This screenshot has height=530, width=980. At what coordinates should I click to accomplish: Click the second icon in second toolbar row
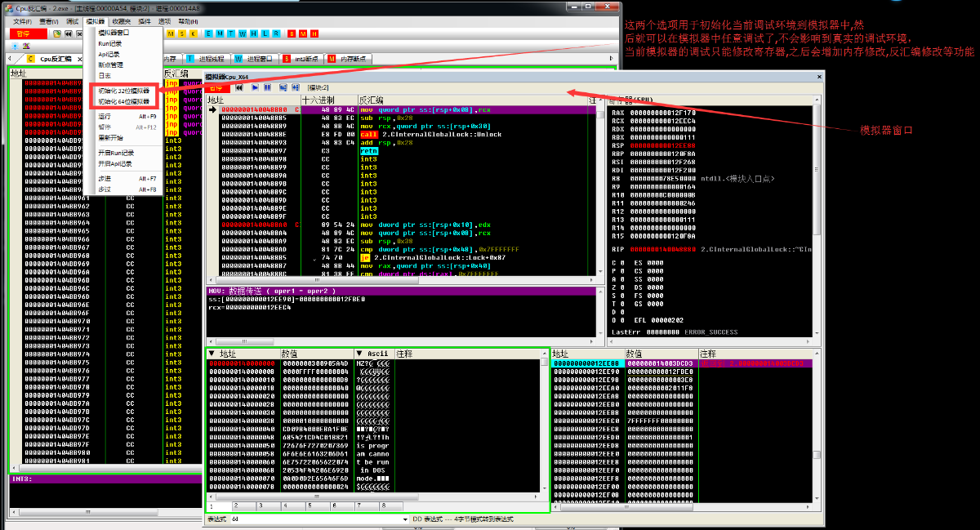25,46
